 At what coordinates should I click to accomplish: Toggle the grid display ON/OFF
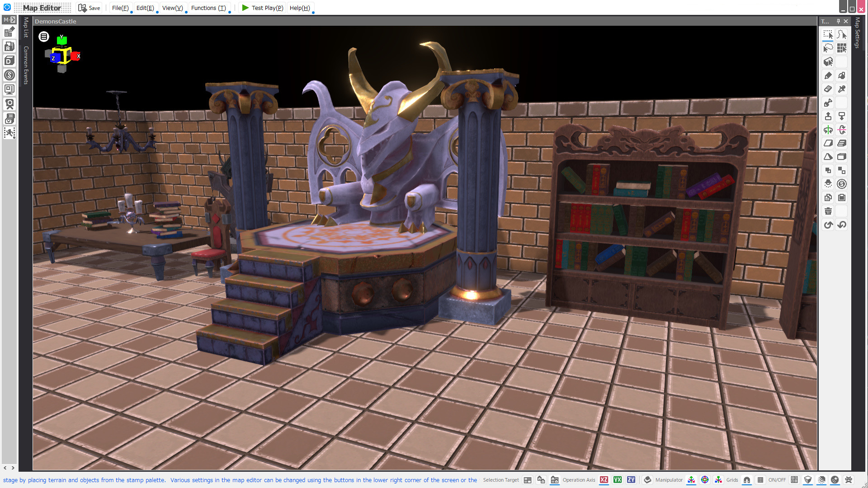[x=761, y=480]
